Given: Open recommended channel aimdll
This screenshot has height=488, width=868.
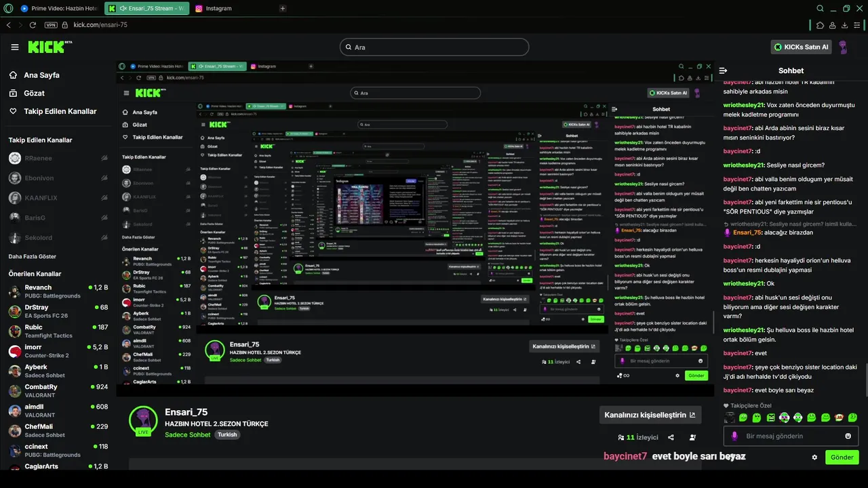Looking at the screenshot, I should (57, 411).
